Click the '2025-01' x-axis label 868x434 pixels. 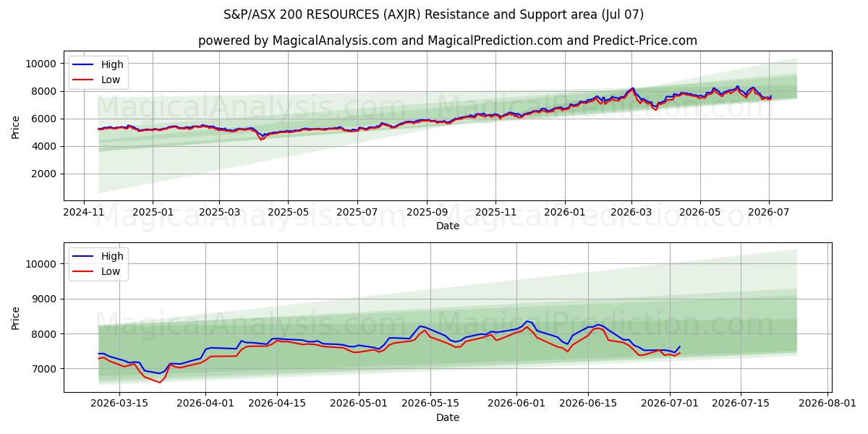coord(153,213)
